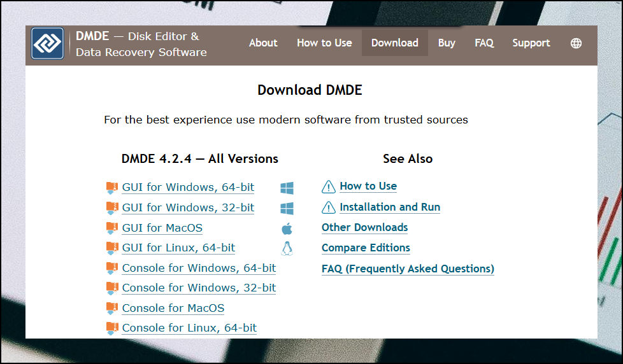Open the About menu item

pos(263,43)
